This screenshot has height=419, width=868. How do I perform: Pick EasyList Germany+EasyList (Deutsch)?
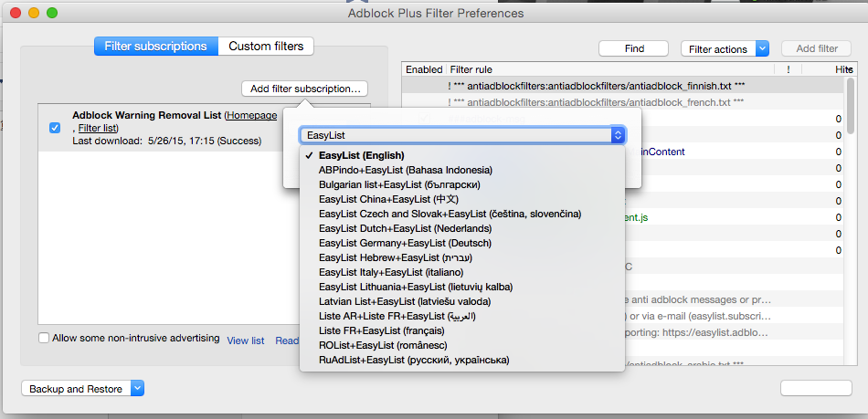click(x=461, y=243)
